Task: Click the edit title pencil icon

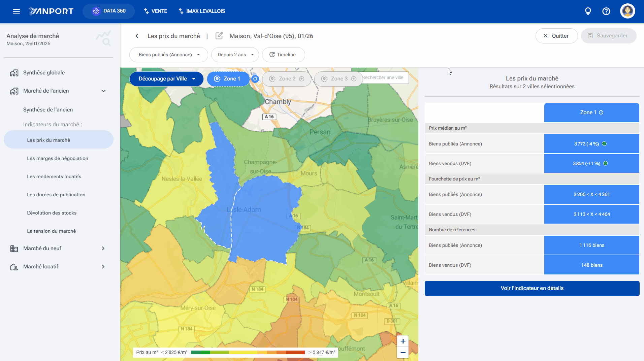Action: 219,36
